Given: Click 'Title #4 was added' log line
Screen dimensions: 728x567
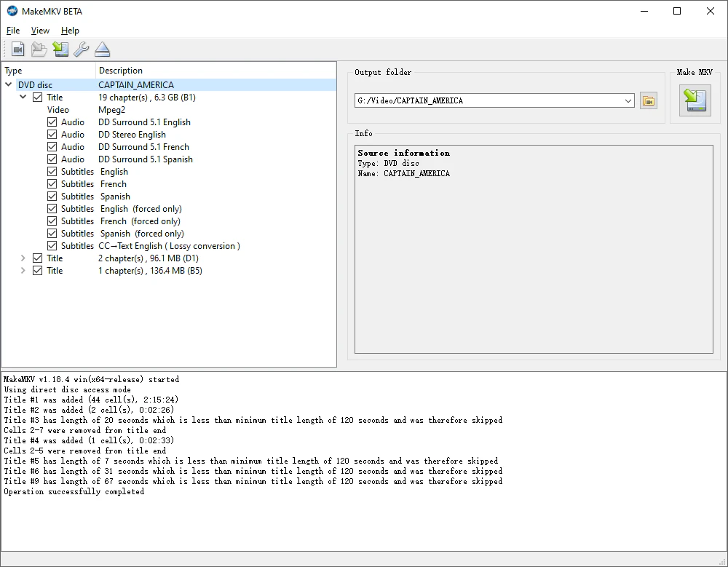Looking at the screenshot, I should click(x=89, y=440).
